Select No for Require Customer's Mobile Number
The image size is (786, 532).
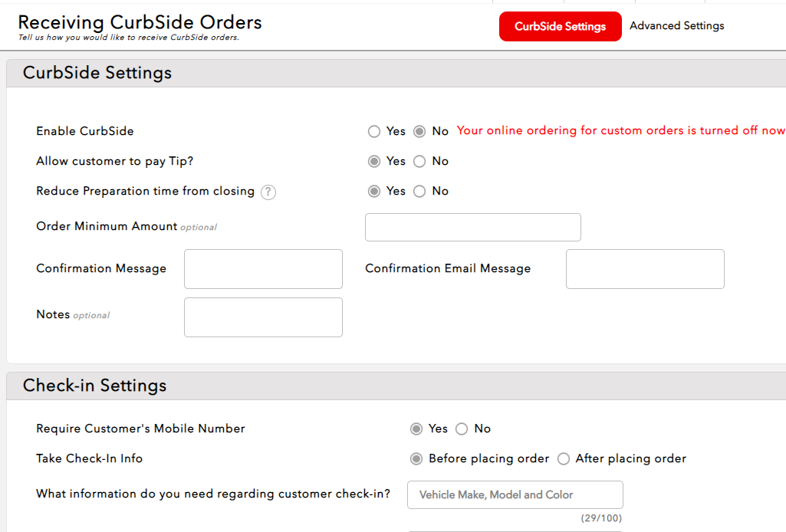tap(462, 429)
